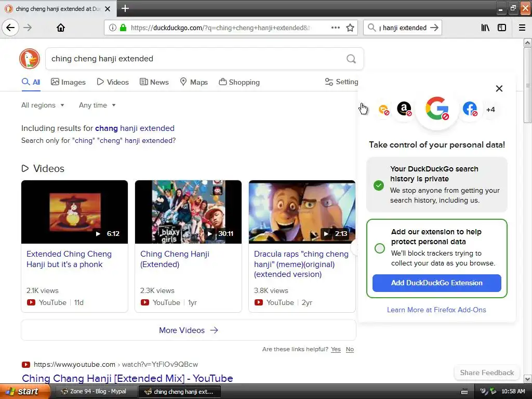Click the chang hanji extended suggestion link

click(135, 128)
